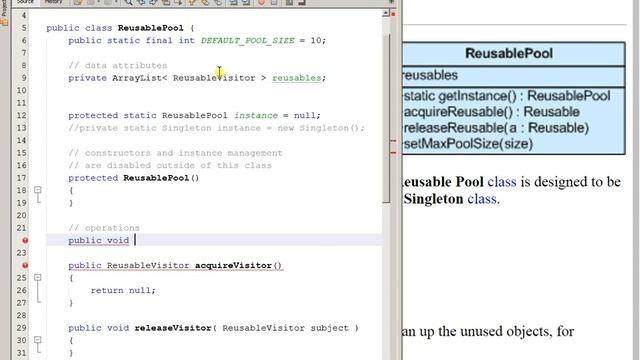The width and height of the screenshot is (640, 360).
Task: Collapse the releaseVisitor method code fold
Action: pos(38,340)
